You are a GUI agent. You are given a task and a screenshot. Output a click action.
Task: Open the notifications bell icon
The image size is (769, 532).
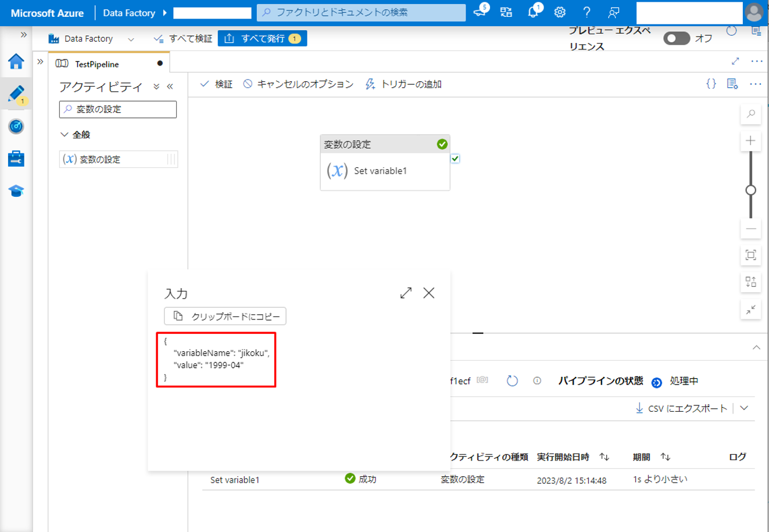(x=532, y=12)
